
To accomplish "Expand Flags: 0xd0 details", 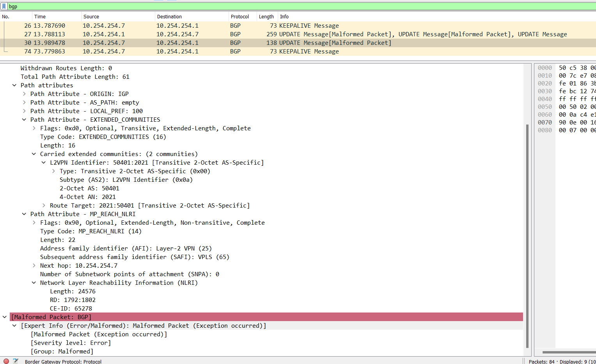I will [x=34, y=128].
